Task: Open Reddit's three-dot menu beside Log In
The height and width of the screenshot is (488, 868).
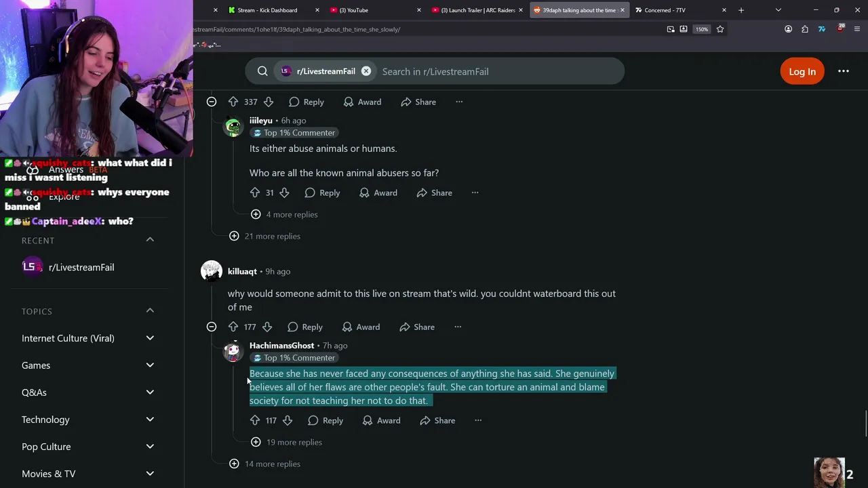Action: [844, 71]
